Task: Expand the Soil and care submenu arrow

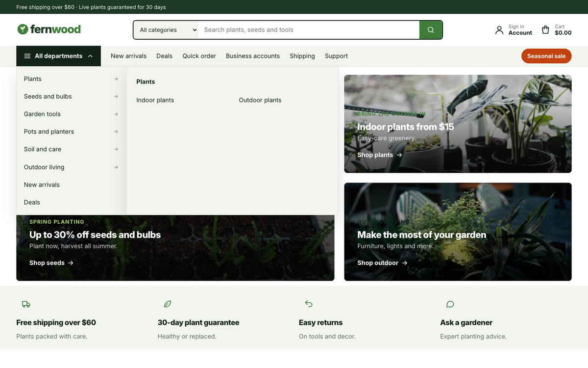Action: (116, 149)
